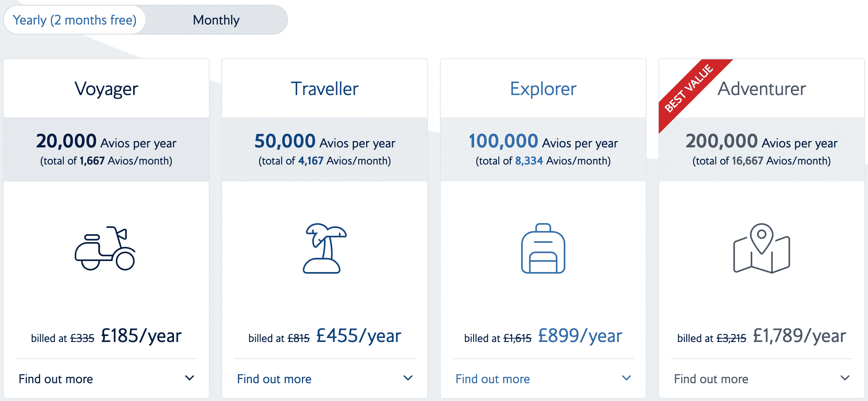This screenshot has width=868, height=401.
Task: Click the Traveller palm tree island icon
Action: click(x=324, y=248)
